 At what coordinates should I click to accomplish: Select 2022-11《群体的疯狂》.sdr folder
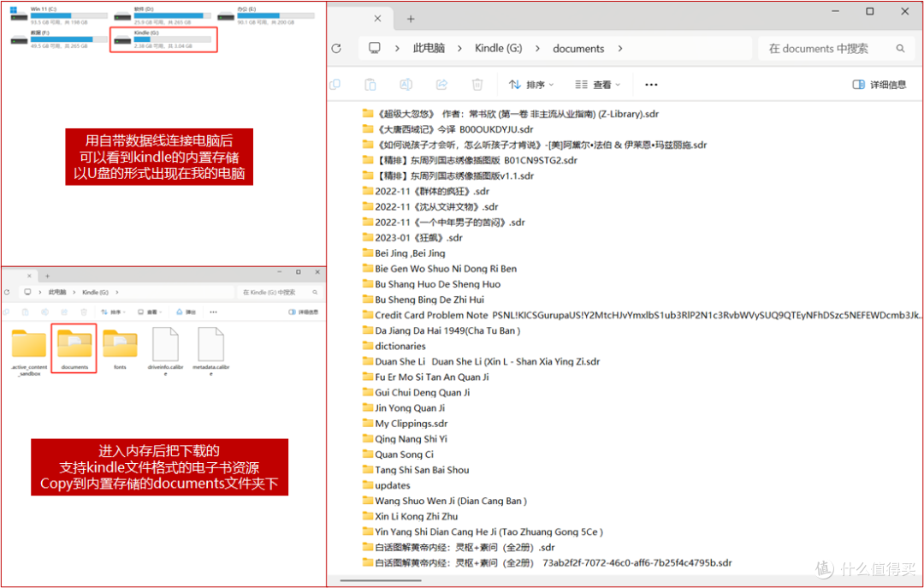(x=425, y=191)
